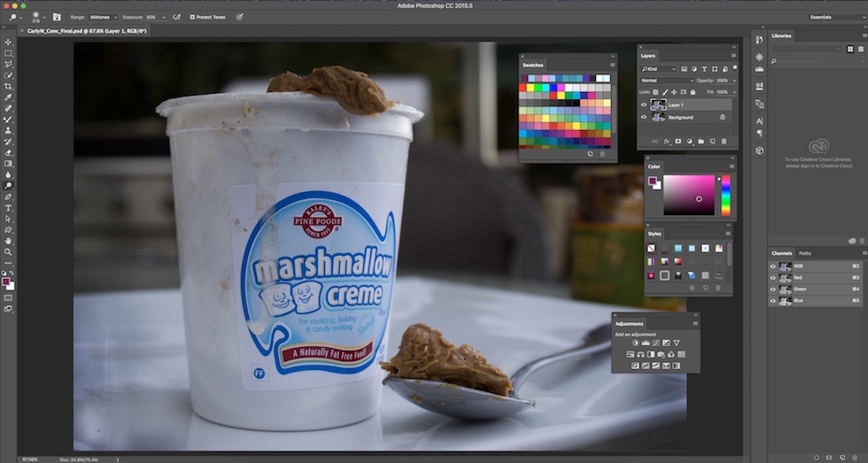Create a new group in Layers panel
The width and height of the screenshot is (868, 463).
tap(701, 142)
